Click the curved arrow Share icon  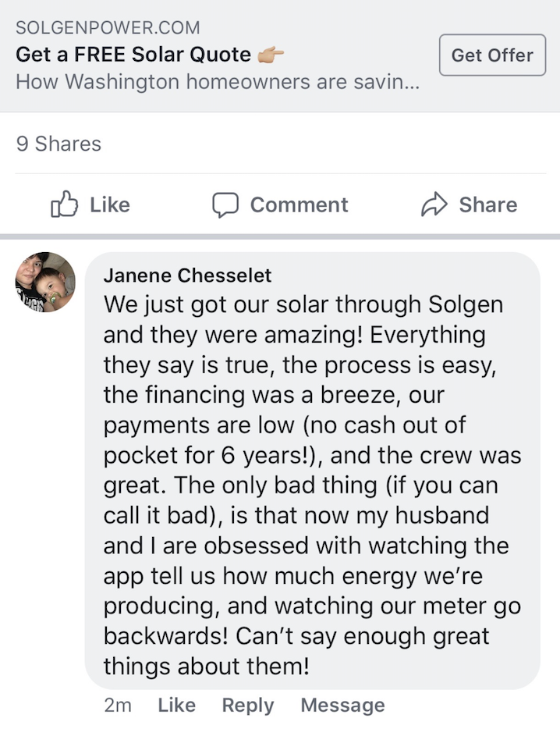[434, 205]
